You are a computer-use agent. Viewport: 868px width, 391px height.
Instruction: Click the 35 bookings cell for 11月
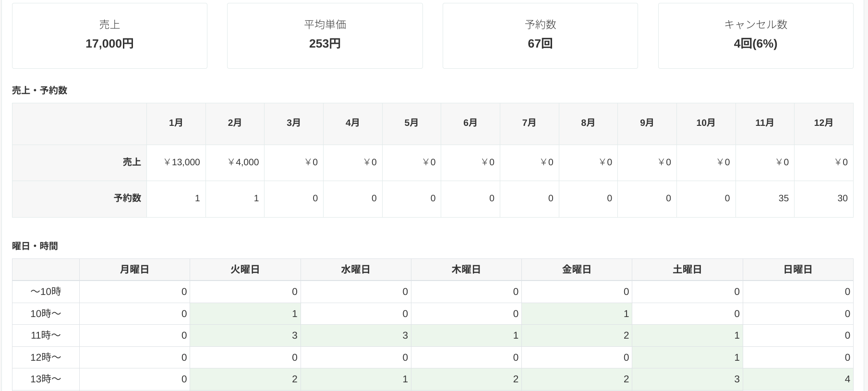783,198
